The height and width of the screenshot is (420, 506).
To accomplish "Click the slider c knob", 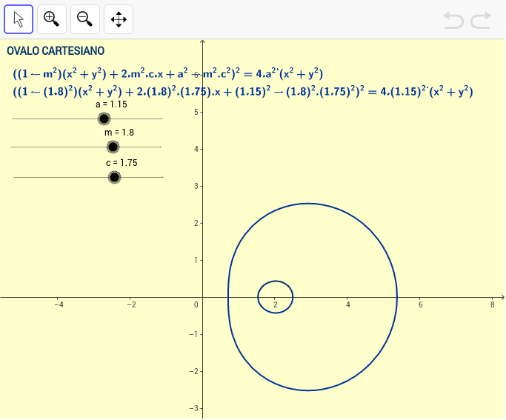I will click(114, 177).
